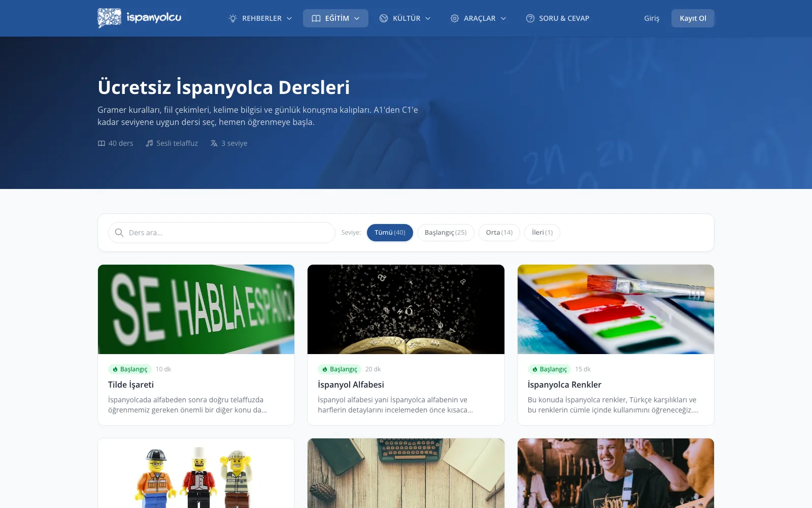Expand the EĞİTİM dropdown chevron

coord(357,18)
